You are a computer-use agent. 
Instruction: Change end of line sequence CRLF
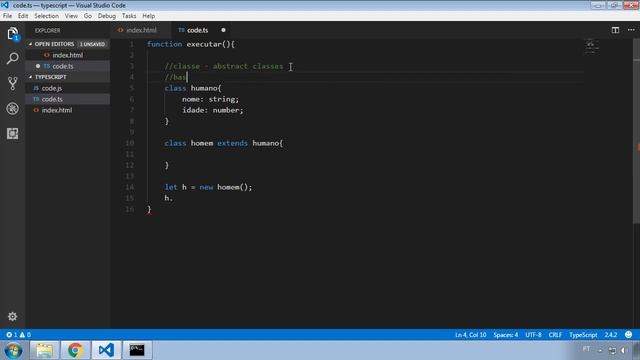click(555, 335)
